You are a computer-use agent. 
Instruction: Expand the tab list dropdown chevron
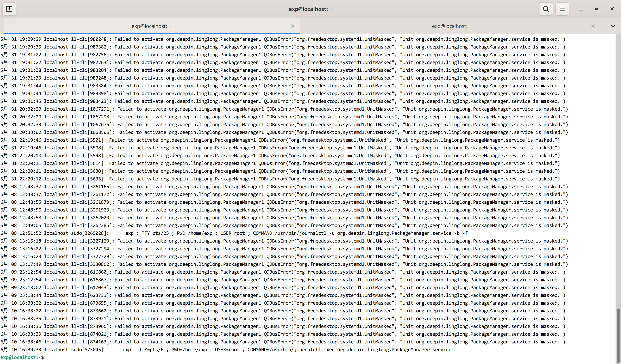tap(613, 26)
